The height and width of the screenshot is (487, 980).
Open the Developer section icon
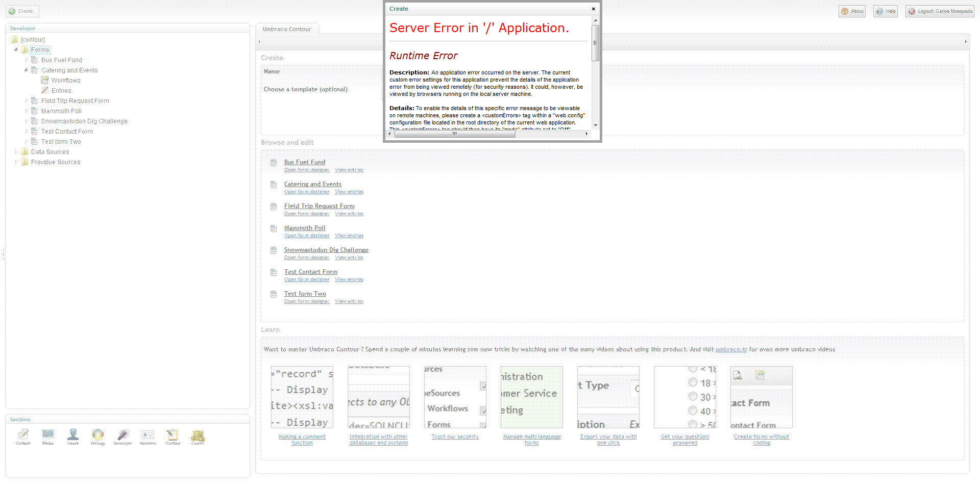point(122,435)
